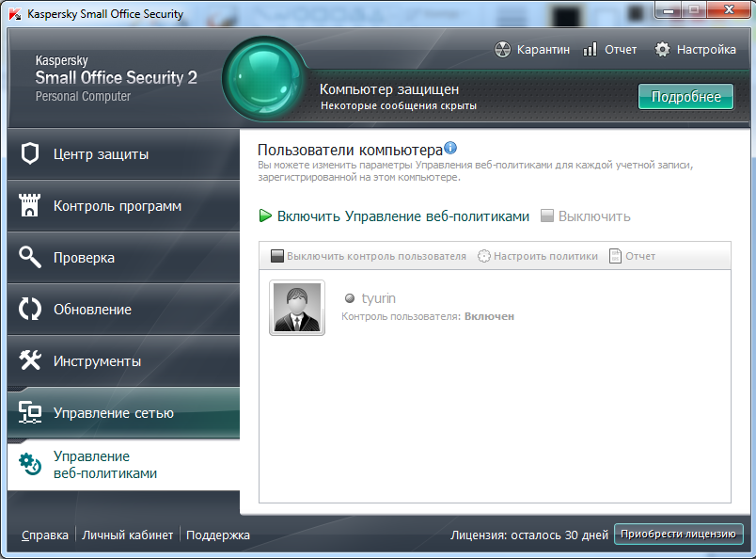Screen dimensions: 756x559
Task: Click the green play triangle icon
Action: [265, 216]
